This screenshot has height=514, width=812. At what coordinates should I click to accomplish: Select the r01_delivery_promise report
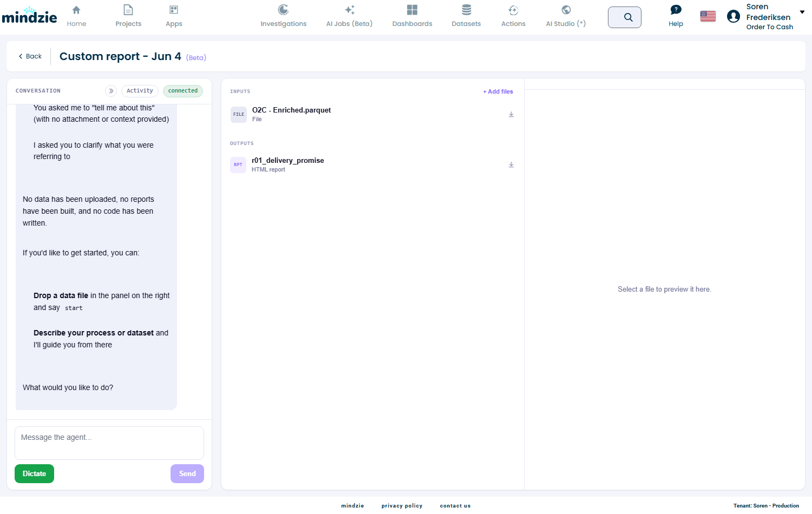pos(372,164)
